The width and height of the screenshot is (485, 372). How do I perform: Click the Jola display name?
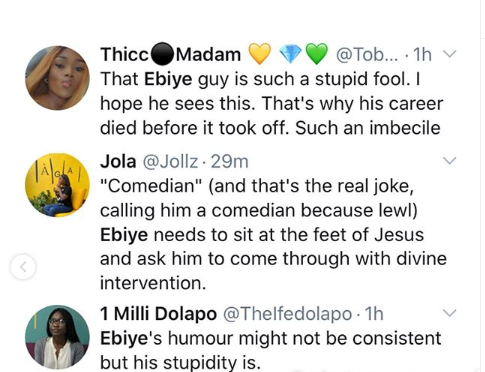point(118,161)
